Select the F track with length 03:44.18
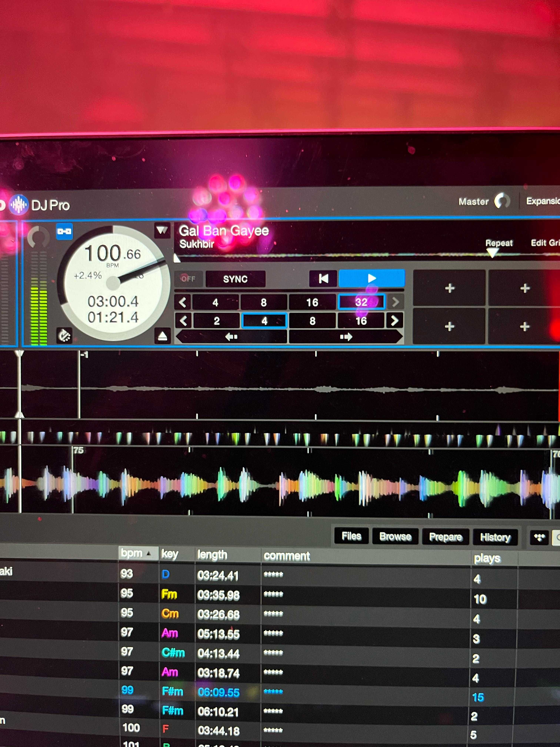Viewport: 560px width, 747px height. [x=280, y=731]
